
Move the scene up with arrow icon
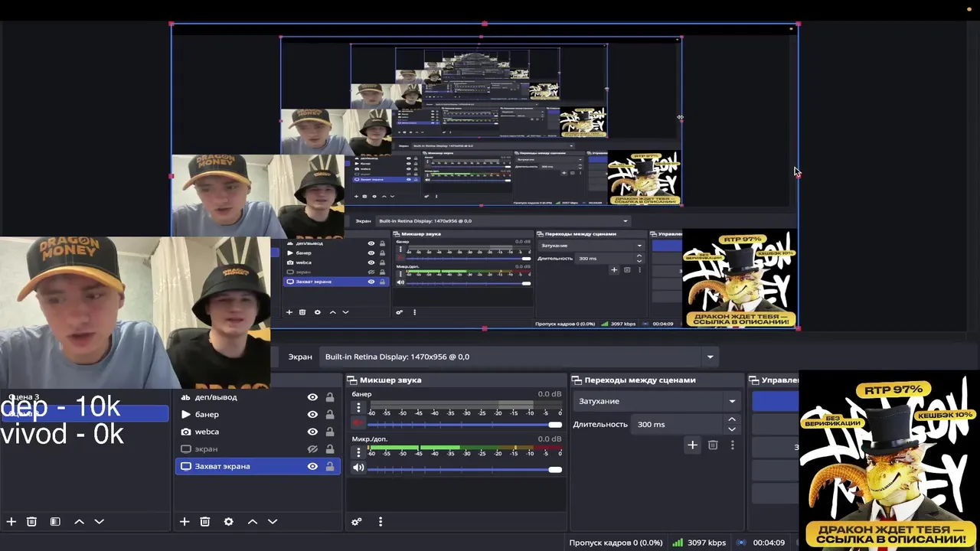[x=79, y=521]
